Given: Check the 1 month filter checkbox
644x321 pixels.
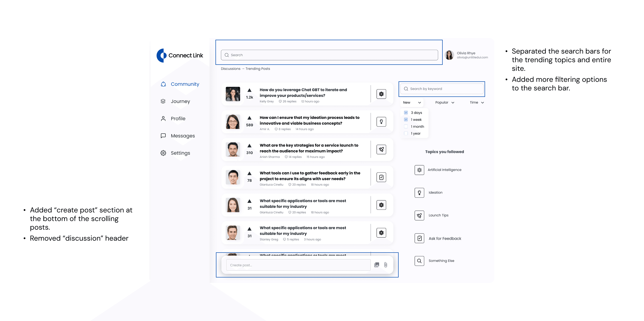Looking at the screenshot, I should coord(406,126).
